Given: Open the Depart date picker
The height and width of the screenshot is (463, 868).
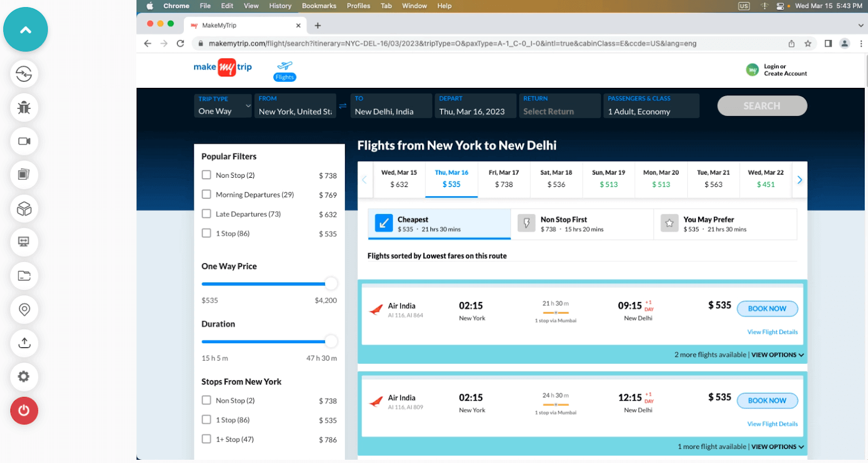Looking at the screenshot, I should coord(475,106).
